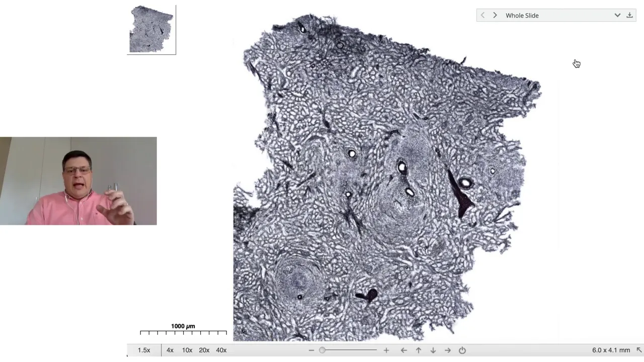This screenshot has height=362, width=644.
Task: Pan the slide down
Action: pos(433,350)
